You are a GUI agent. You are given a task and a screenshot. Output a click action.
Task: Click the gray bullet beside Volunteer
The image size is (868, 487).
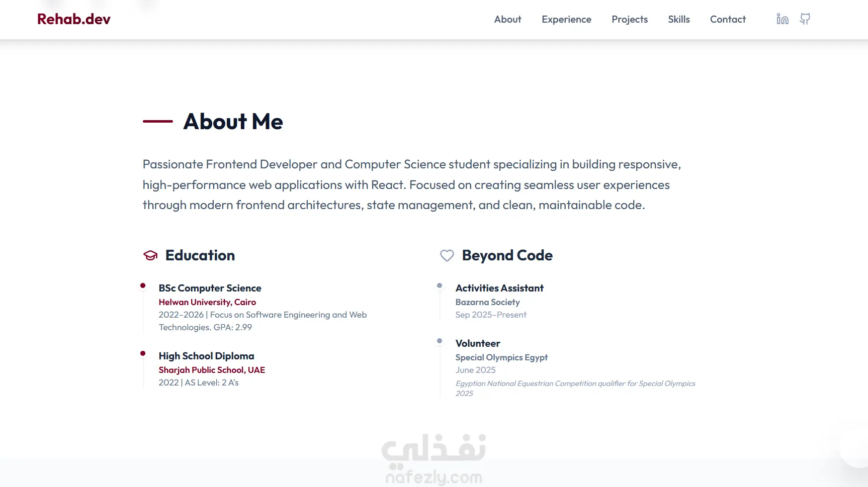click(440, 341)
